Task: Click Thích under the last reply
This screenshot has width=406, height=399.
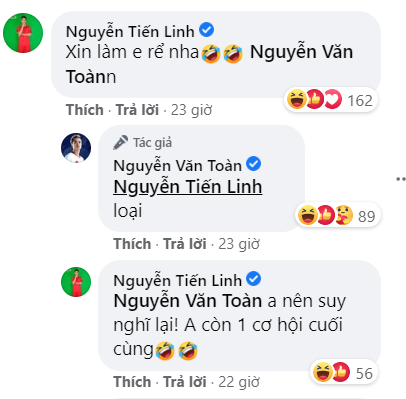Action: point(132,382)
